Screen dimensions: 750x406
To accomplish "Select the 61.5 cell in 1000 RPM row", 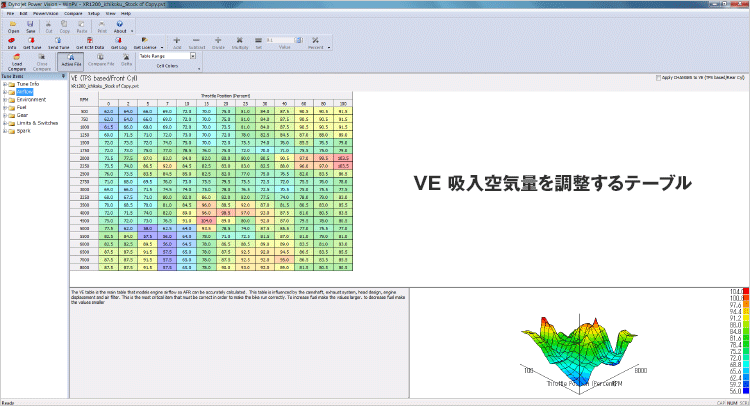I will click(109, 127).
